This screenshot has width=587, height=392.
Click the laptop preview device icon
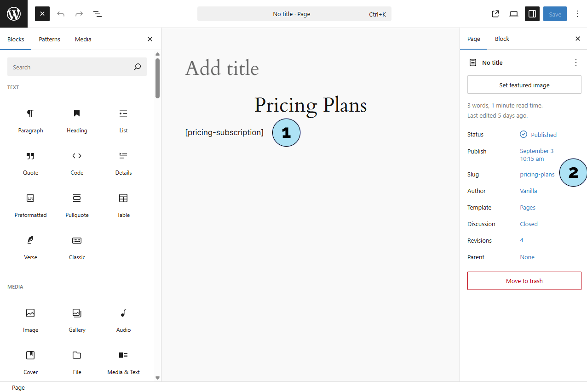tap(514, 14)
